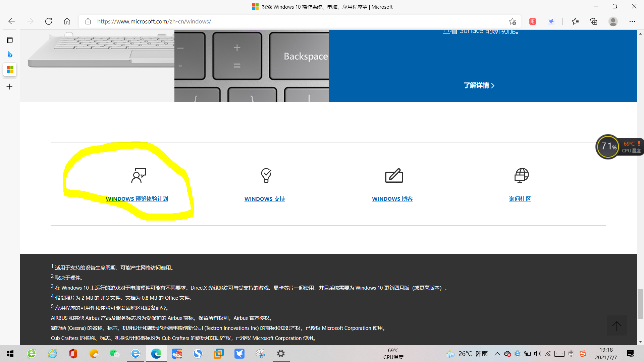Click the keyboard Backspace image

pyautogui.click(x=252, y=66)
